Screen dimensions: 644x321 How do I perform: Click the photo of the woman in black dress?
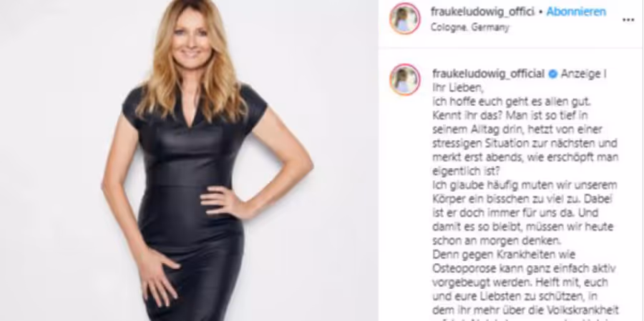coord(189,160)
